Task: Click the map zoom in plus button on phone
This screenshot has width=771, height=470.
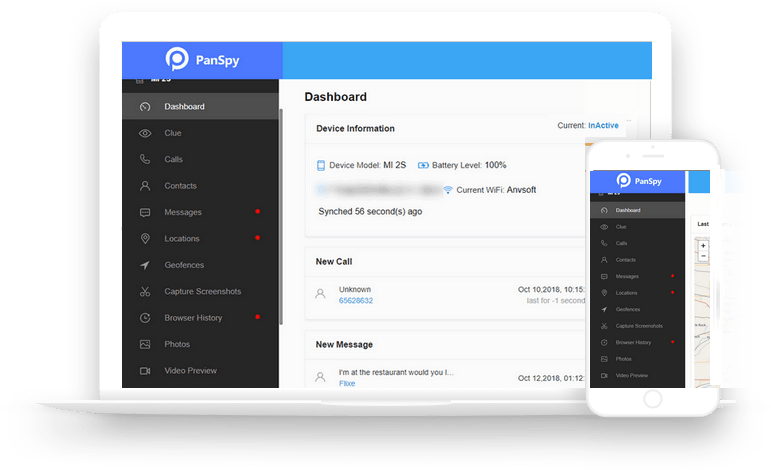Action: coord(703,246)
